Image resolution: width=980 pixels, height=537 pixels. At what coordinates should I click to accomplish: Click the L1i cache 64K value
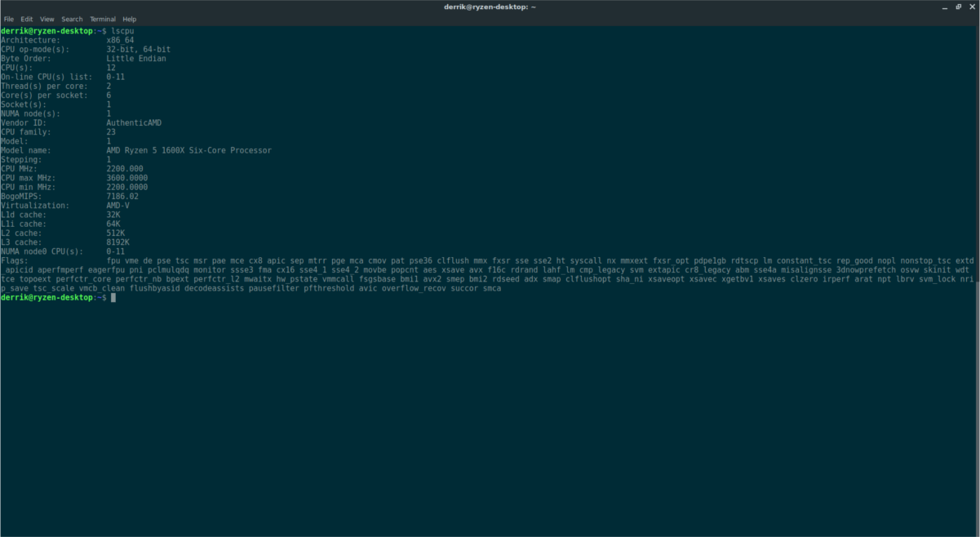tap(113, 224)
